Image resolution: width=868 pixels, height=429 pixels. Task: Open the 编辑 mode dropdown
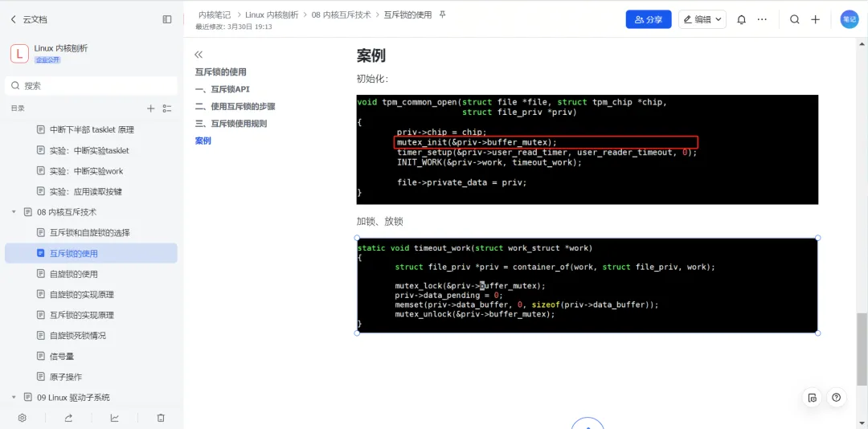(702, 19)
